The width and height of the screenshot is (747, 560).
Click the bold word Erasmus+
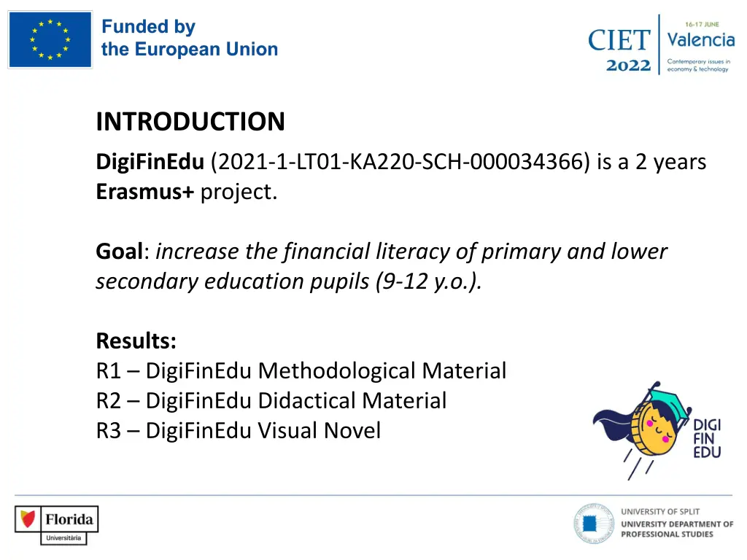point(145,192)
